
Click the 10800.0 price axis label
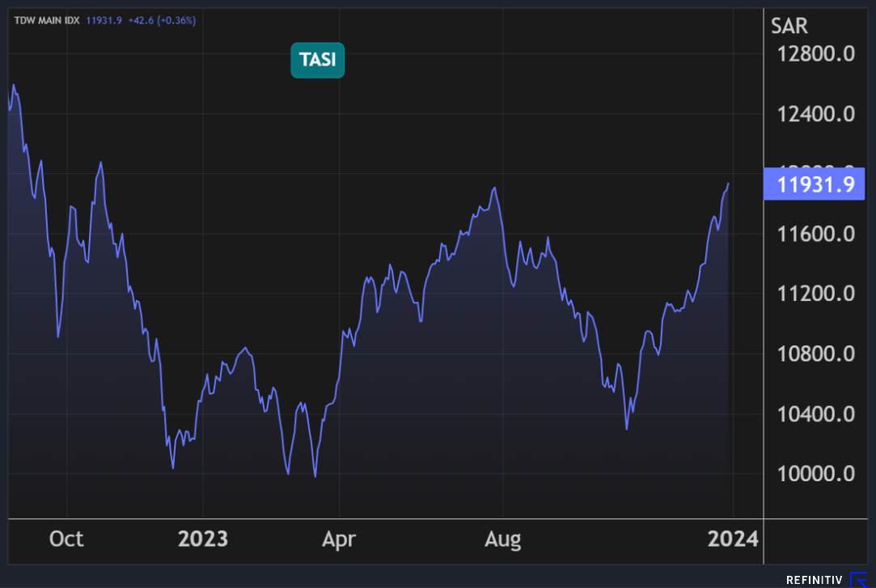coord(815,353)
